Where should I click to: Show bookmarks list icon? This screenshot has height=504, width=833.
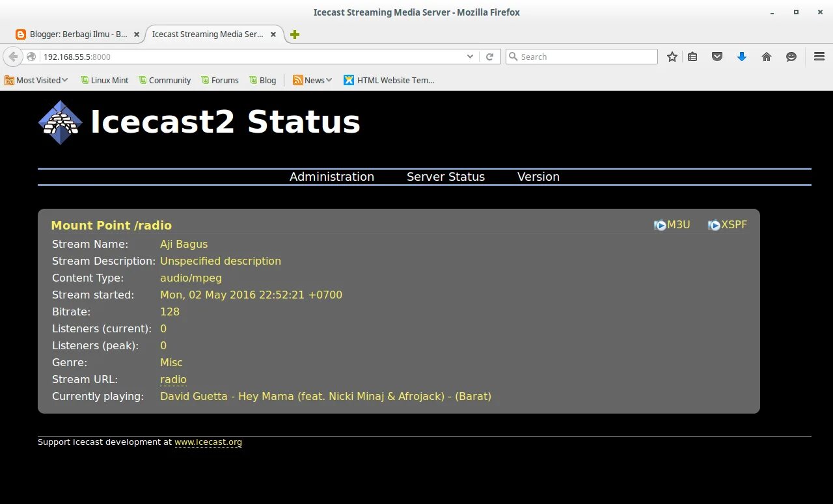(692, 57)
